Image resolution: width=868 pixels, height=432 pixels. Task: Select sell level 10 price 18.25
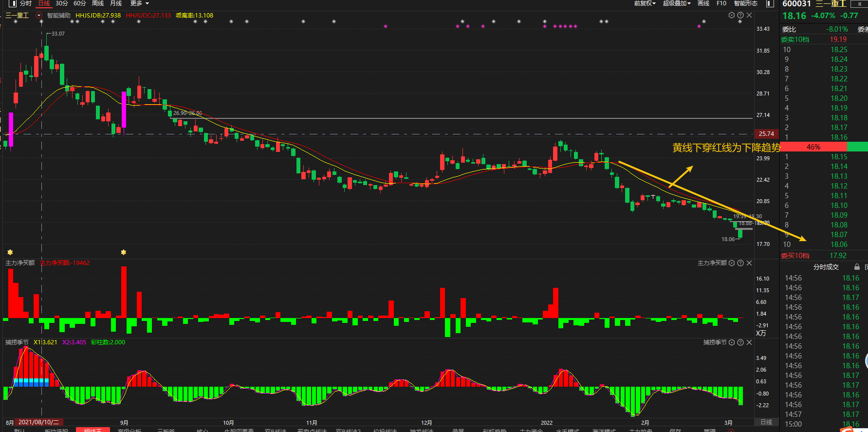click(839, 50)
